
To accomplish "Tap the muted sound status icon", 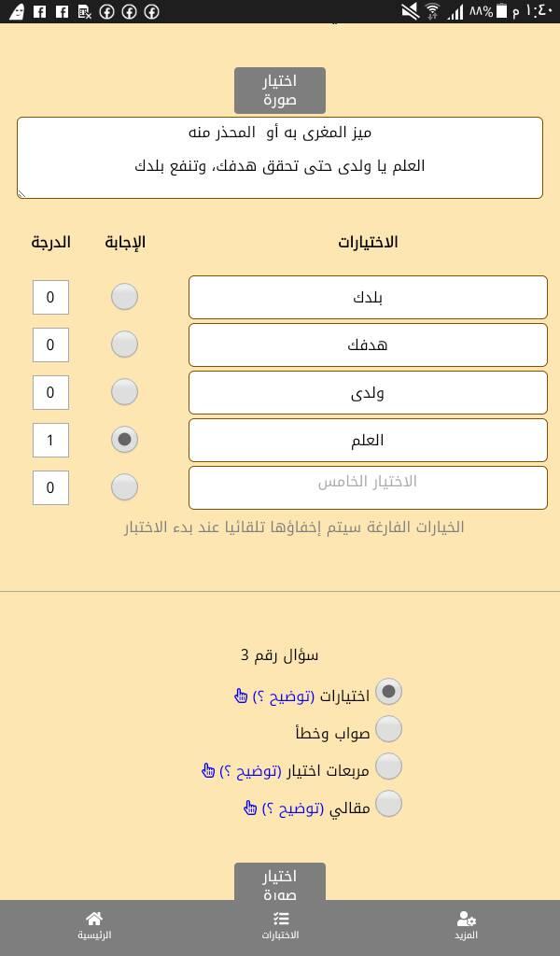I will (410, 11).
